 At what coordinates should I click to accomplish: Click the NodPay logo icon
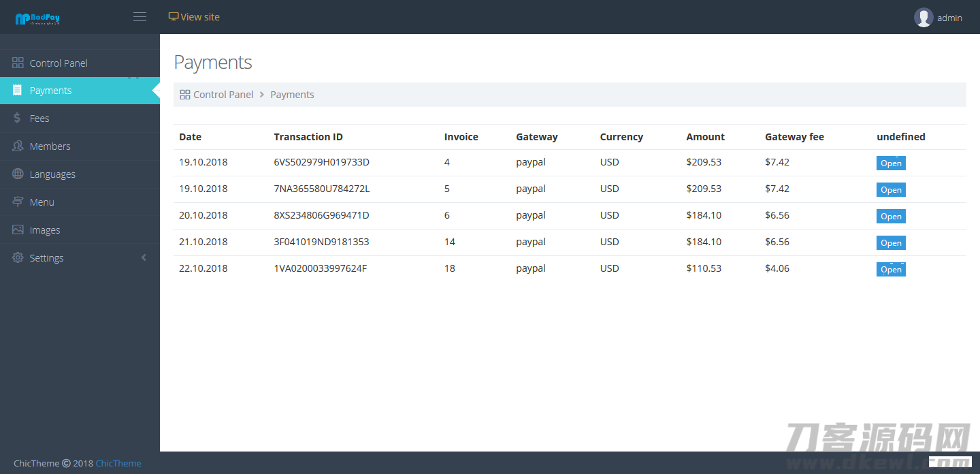point(22,19)
